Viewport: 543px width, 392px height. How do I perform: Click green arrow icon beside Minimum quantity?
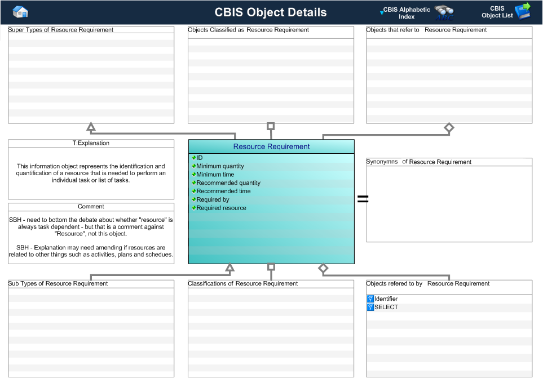coord(193,166)
